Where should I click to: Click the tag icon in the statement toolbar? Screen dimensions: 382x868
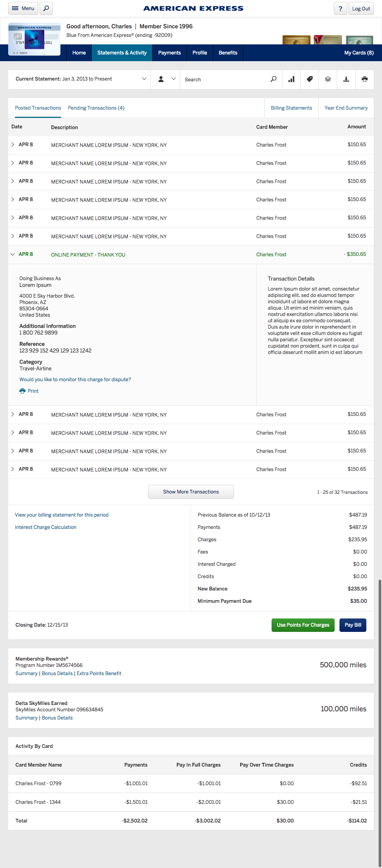click(309, 79)
